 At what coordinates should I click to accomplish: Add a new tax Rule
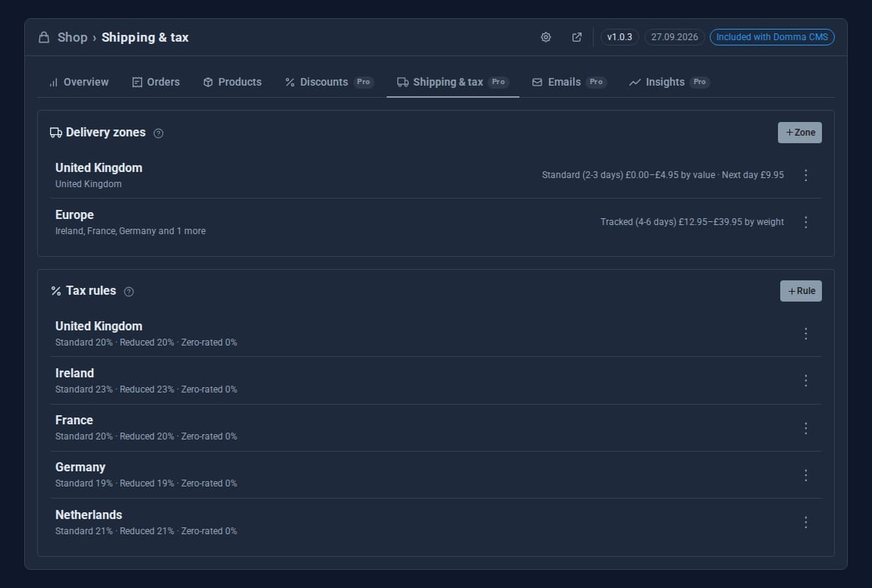[801, 291]
